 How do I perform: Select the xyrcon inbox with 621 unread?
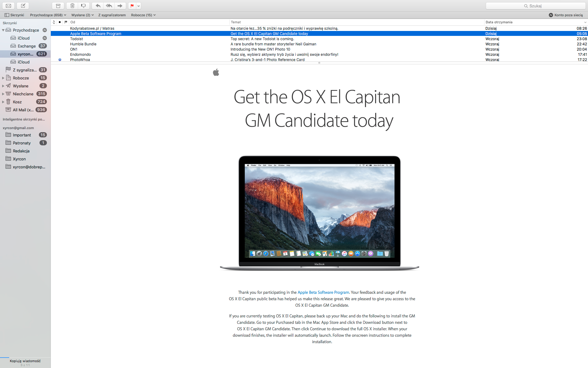(x=25, y=54)
